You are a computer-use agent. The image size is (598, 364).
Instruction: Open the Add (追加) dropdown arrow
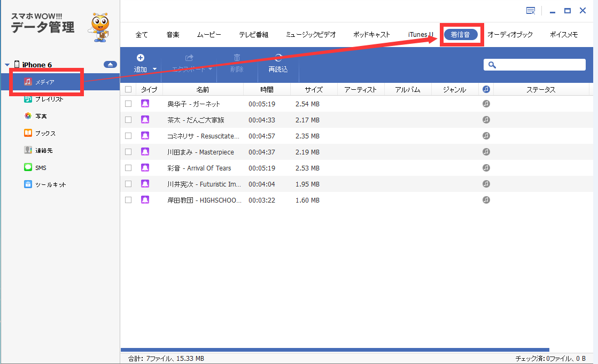pos(154,69)
